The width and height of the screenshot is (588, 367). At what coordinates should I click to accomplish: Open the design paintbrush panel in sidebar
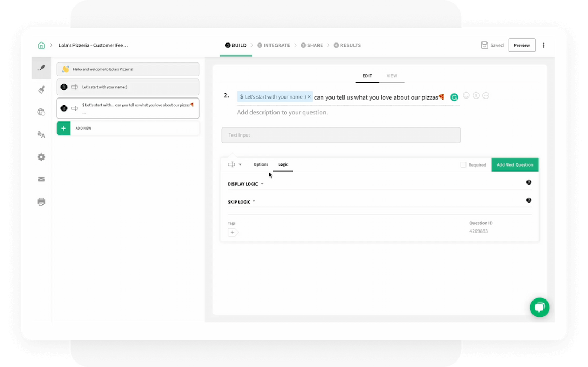41,90
